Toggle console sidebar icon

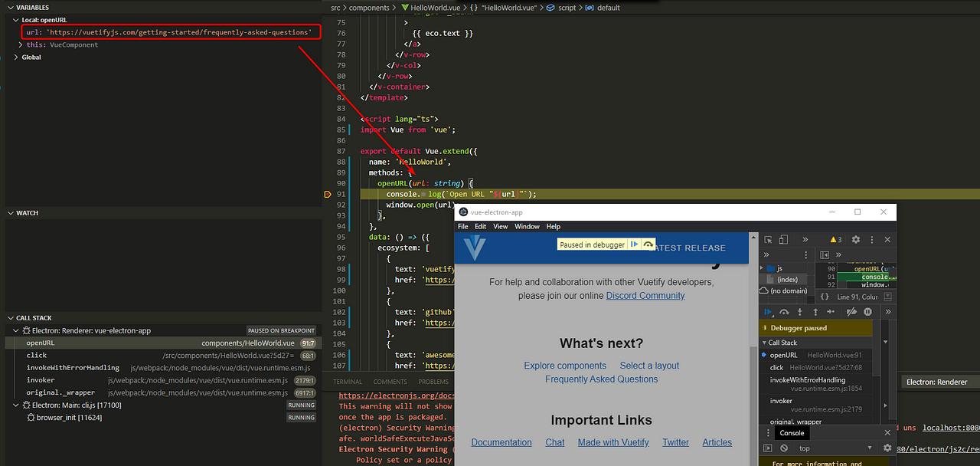pyautogui.click(x=769, y=448)
